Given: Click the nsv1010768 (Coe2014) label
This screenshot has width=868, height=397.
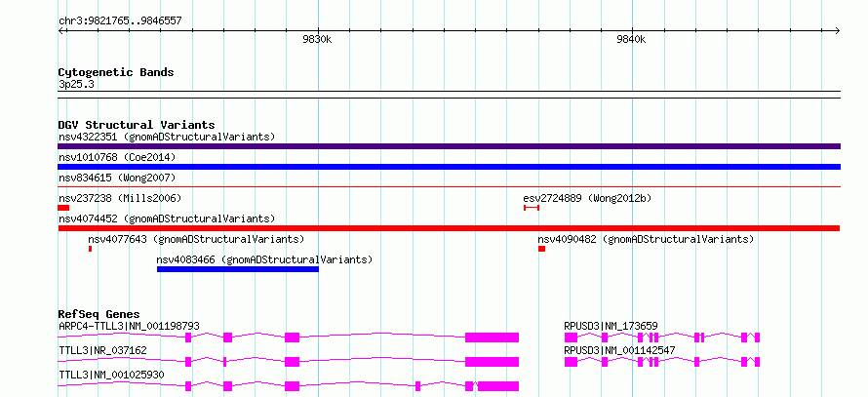Looking at the screenshot, I should click(x=117, y=158).
